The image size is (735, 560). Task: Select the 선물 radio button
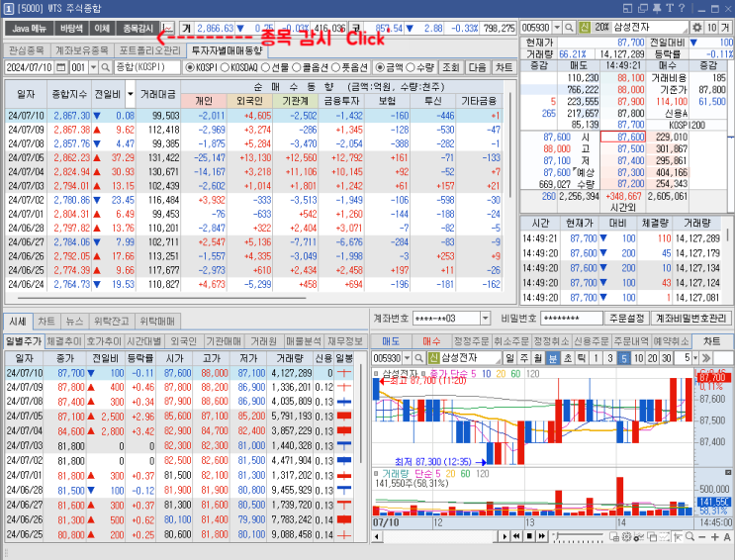pos(265,67)
